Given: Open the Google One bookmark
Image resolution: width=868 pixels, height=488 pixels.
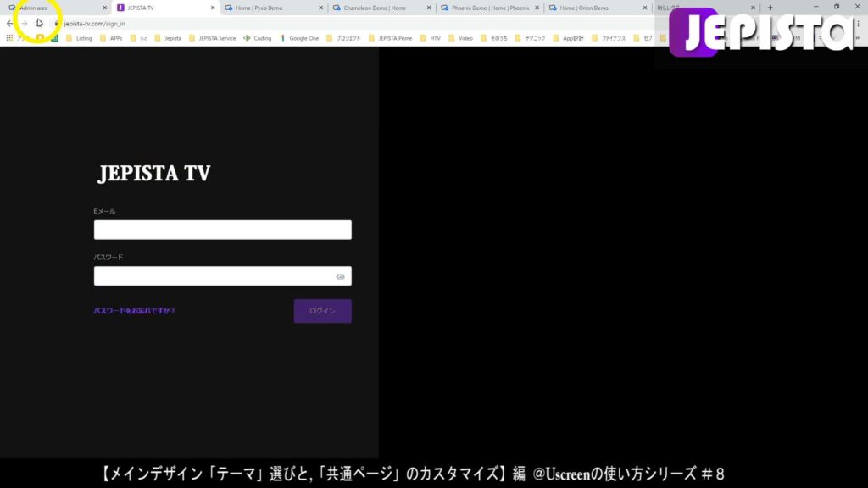Looking at the screenshot, I should click(x=299, y=38).
